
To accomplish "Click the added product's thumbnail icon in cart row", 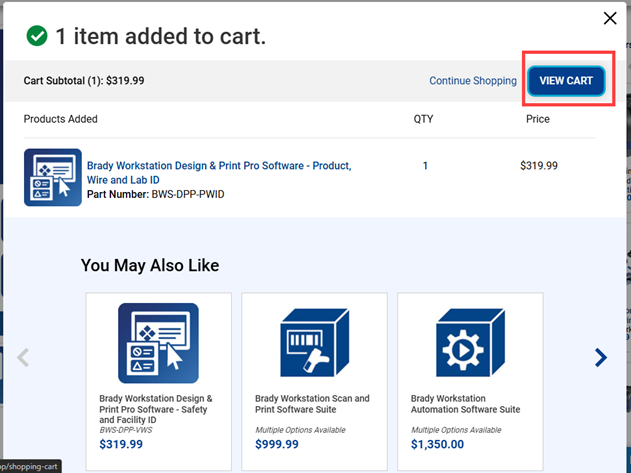I will pos(52,177).
